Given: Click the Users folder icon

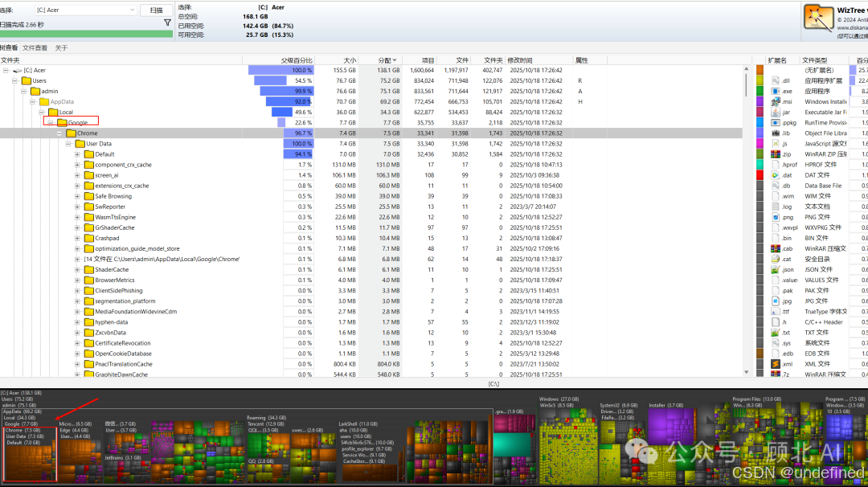Looking at the screenshot, I should [26, 81].
